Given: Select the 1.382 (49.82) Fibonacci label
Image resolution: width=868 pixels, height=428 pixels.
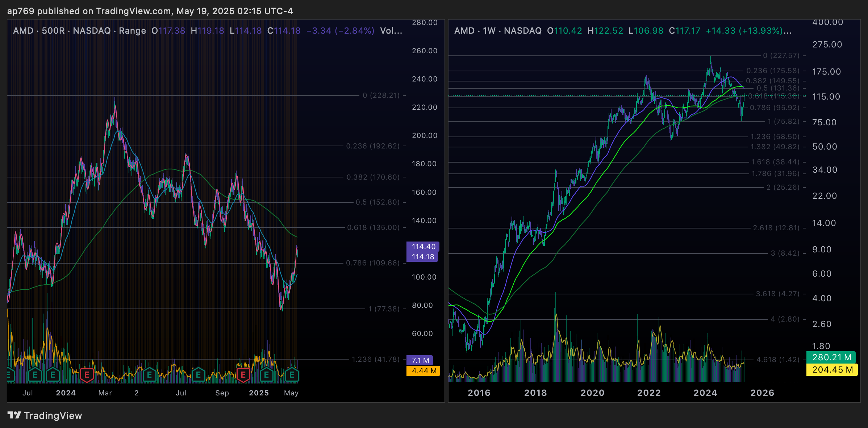Looking at the screenshot, I should (x=775, y=147).
